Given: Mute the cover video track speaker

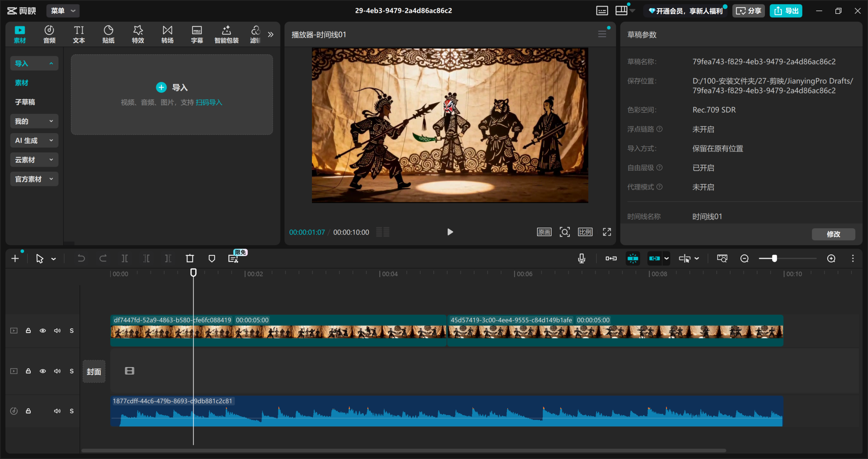Looking at the screenshot, I should tap(57, 371).
